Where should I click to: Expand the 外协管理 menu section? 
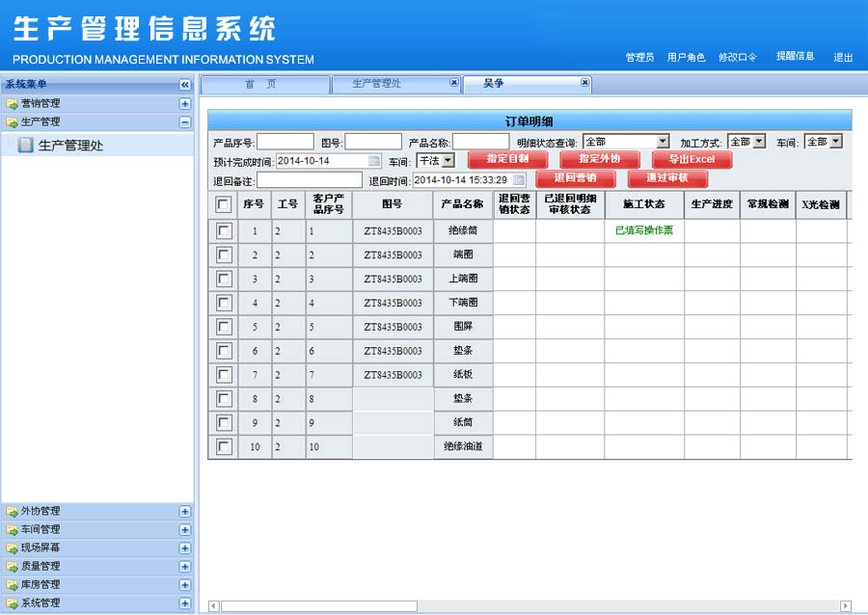pos(185,511)
